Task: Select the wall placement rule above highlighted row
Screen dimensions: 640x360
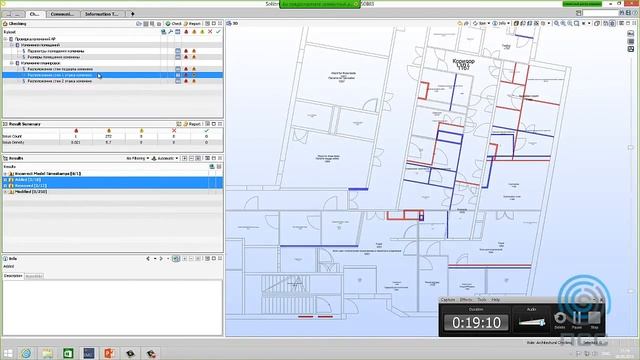Action: point(60,69)
